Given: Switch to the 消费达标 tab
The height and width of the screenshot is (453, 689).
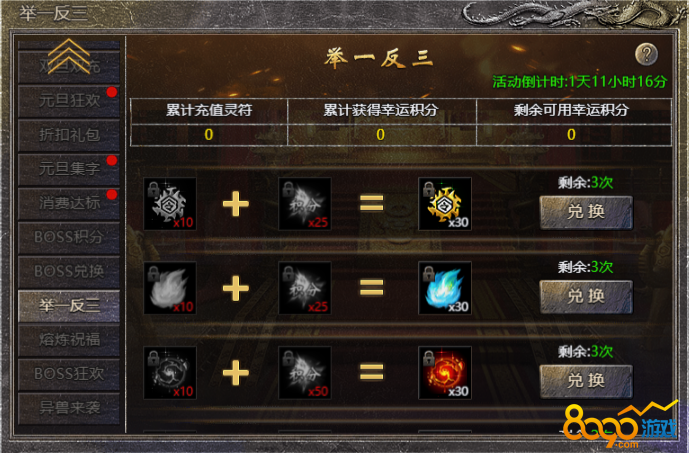Looking at the screenshot, I should (x=69, y=203).
